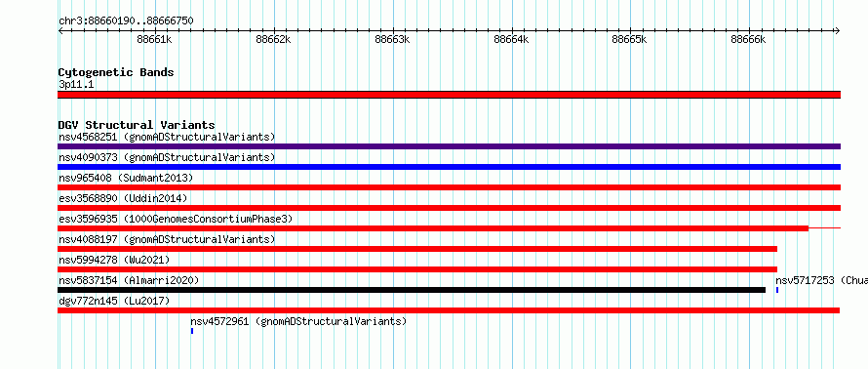Click the 88661k ruler tick label
The height and width of the screenshot is (369, 868).
click(155, 39)
